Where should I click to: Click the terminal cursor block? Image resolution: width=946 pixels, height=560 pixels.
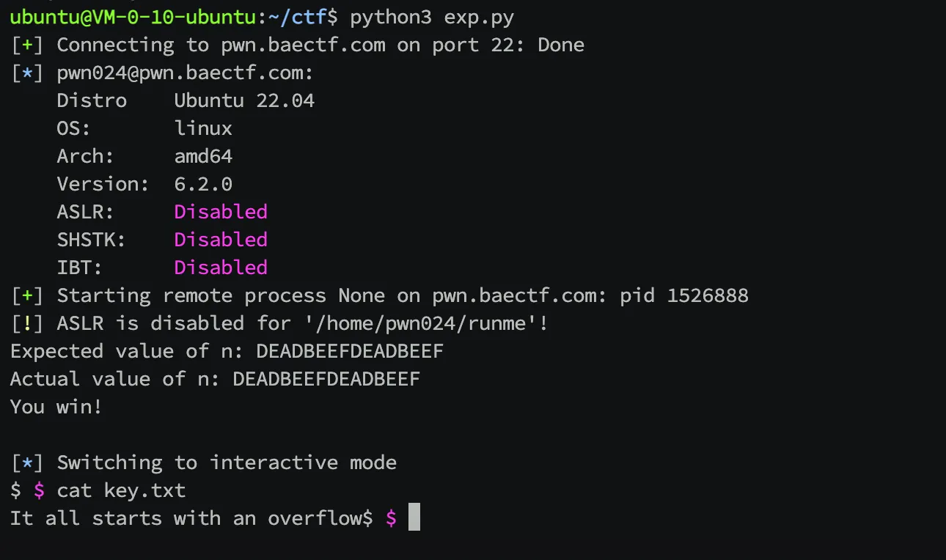pyautogui.click(x=414, y=517)
